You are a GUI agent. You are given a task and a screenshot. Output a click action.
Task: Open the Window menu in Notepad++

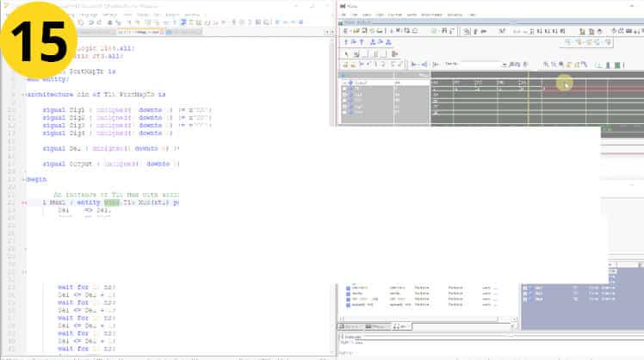pos(192,15)
